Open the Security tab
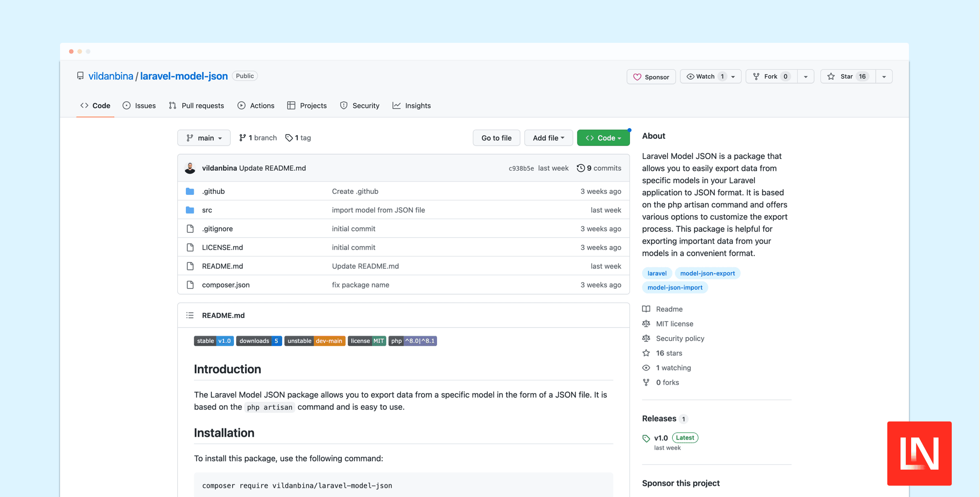The width and height of the screenshot is (980, 497). [360, 106]
